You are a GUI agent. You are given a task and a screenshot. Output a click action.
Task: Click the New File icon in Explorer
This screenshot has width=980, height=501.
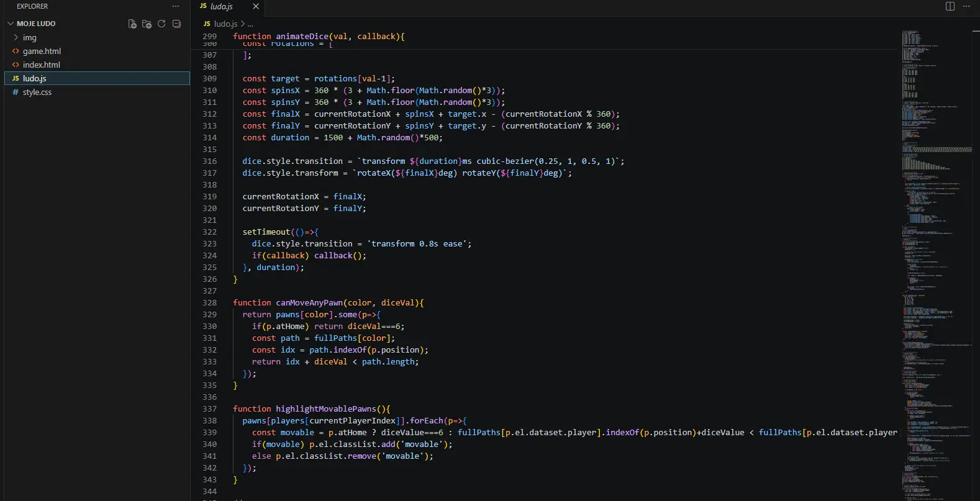click(x=132, y=24)
